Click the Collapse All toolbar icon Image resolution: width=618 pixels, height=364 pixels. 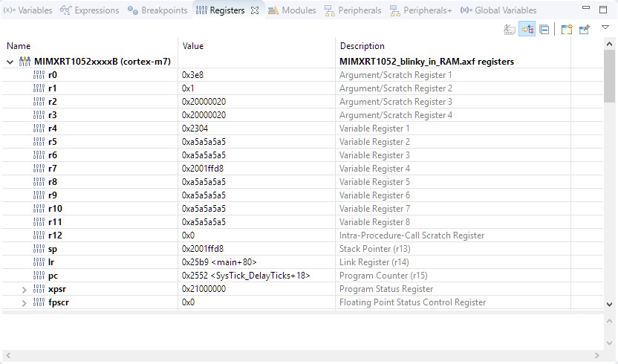click(x=544, y=29)
